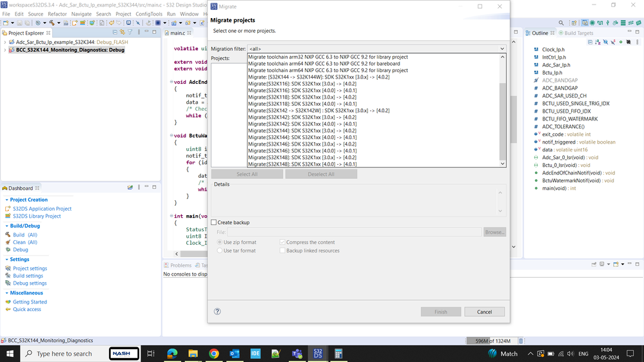Click Collapse All icon in Project Explorer
The width and height of the screenshot is (644, 362).
115,32
